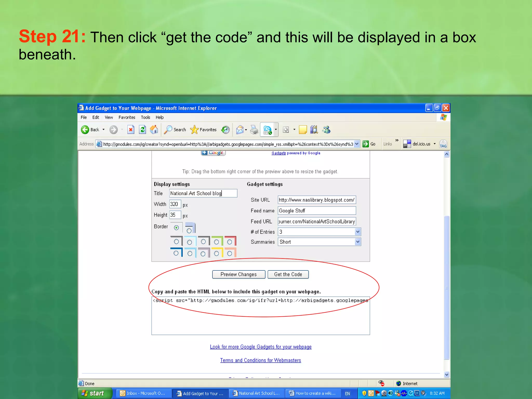Open Search with magnifier icon
The height and width of the screenshot is (399, 532).
(x=175, y=130)
